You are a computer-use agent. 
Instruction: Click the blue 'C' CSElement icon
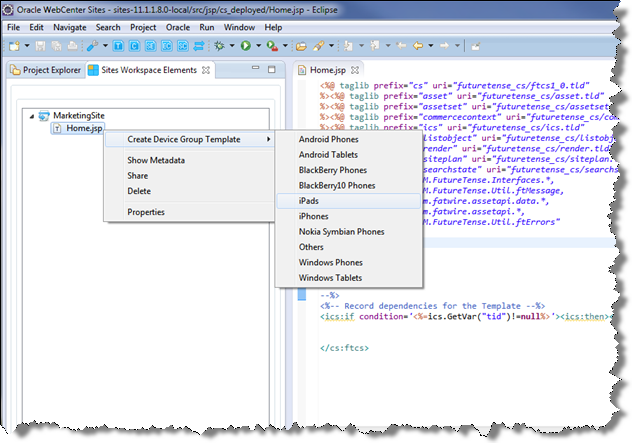pyautogui.click(x=134, y=46)
